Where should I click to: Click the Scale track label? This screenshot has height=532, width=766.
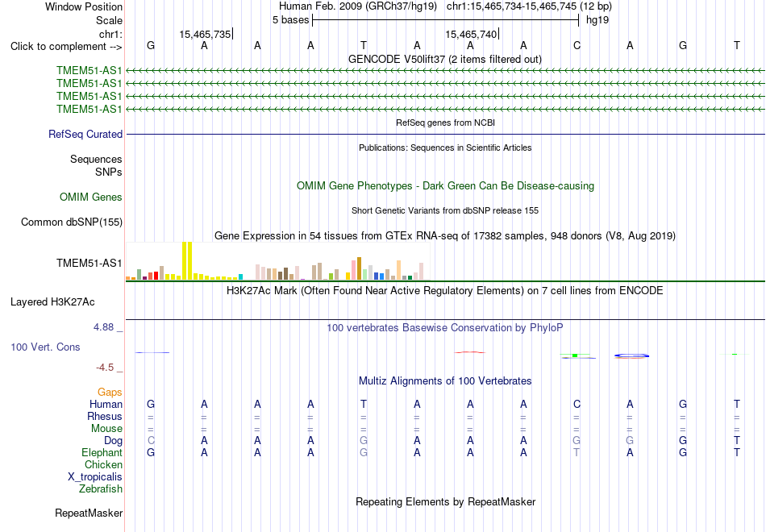(109, 20)
